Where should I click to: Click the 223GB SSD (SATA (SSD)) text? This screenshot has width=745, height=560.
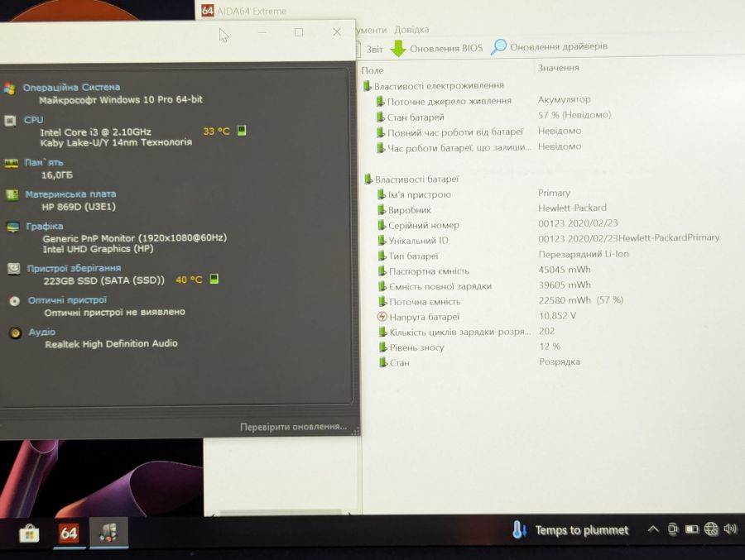coord(104,280)
